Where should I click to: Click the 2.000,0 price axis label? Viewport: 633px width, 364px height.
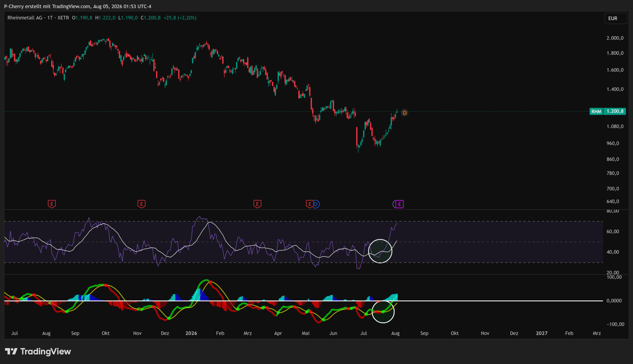pos(615,38)
